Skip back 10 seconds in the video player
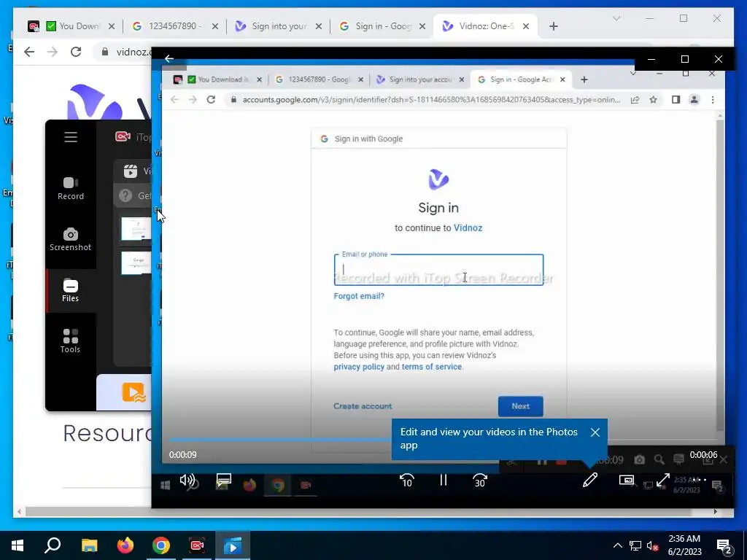The height and width of the screenshot is (560, 747). [x=407, y=480]
